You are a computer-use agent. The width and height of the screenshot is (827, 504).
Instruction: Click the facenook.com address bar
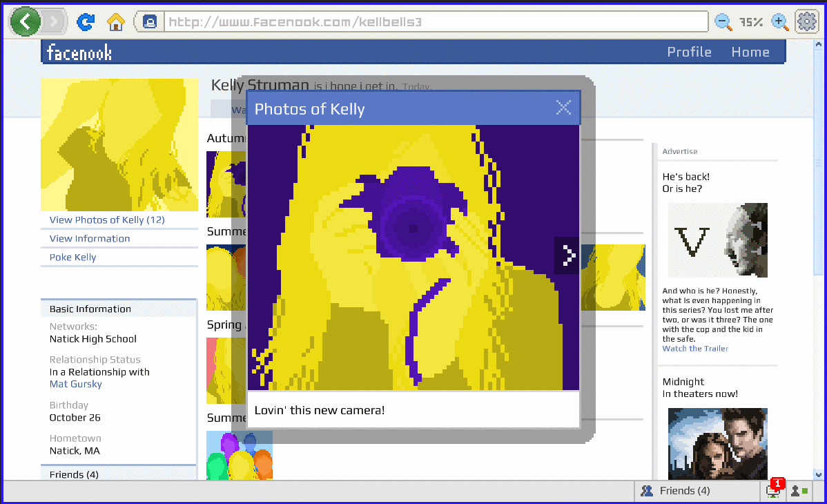(x=436, y=21)
